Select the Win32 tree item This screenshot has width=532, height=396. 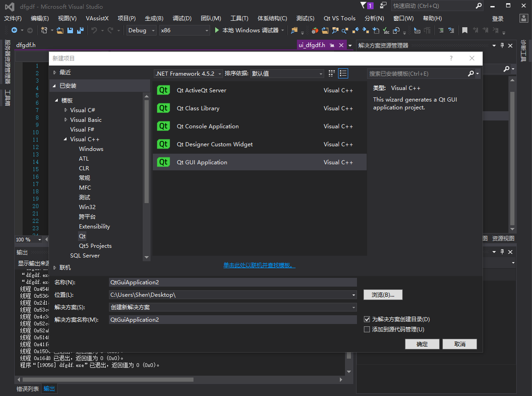click(x=87, y=207)
